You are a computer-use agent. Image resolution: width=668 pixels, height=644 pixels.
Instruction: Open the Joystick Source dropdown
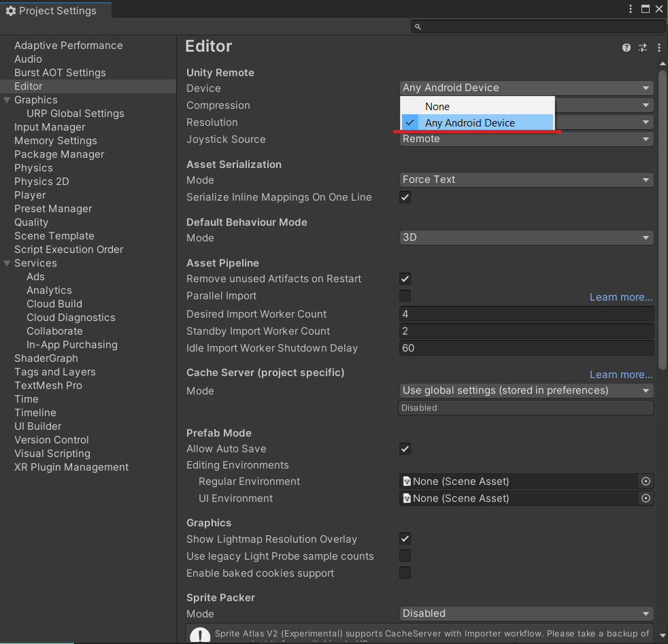click(526, 139)
